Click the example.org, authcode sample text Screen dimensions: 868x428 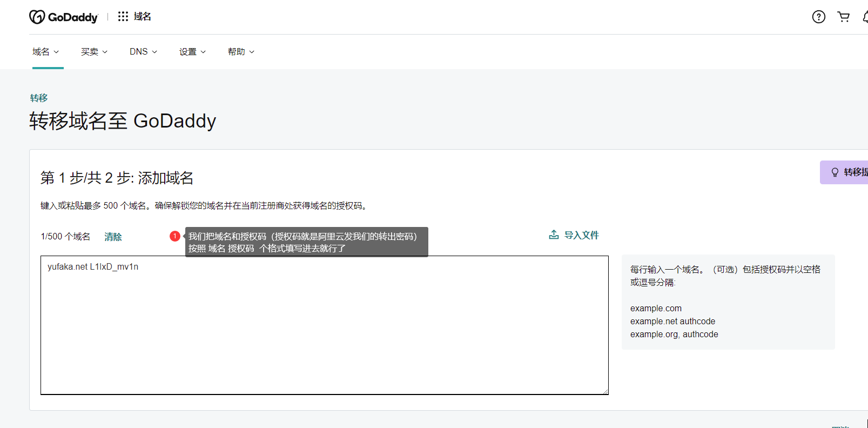tap(674, 335)
